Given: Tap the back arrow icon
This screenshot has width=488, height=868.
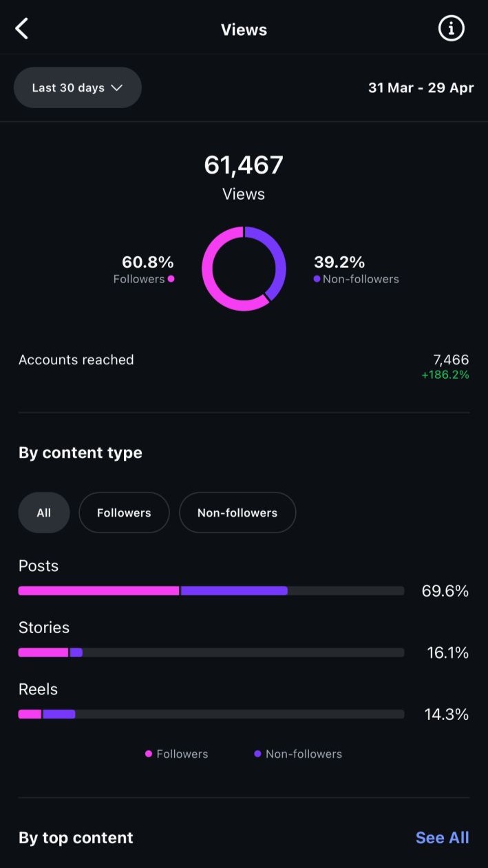Looking at the screenshot, I should coord(22,29).
